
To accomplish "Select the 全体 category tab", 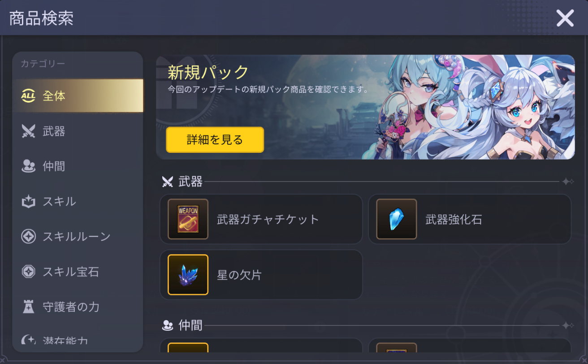I will 78,96.
